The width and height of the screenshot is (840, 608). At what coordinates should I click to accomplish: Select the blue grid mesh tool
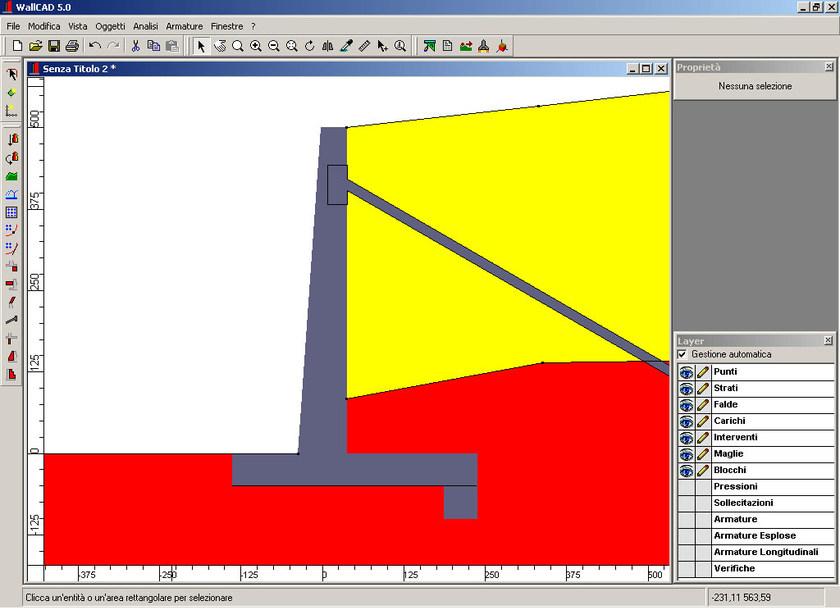[x=11, y=212]
